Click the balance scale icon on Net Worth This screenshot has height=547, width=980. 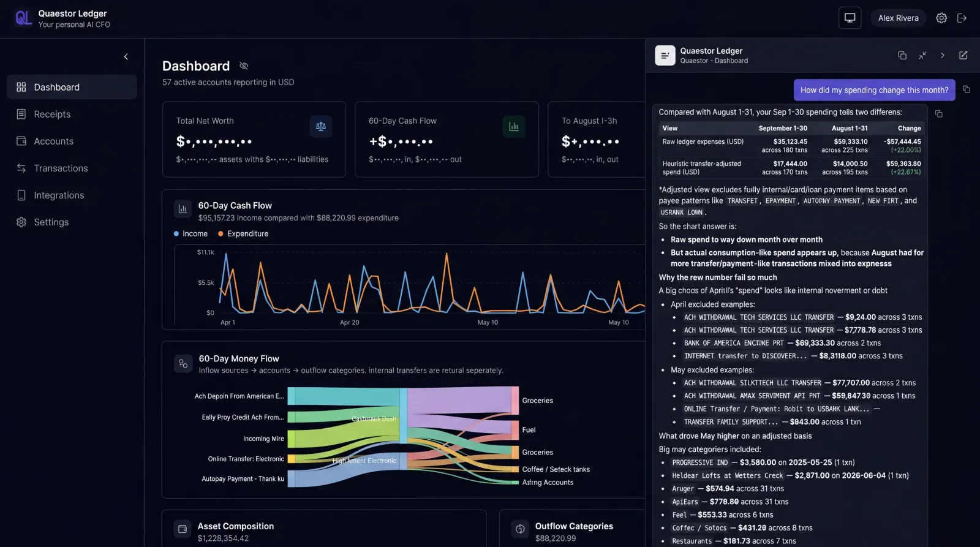point(321,127)
